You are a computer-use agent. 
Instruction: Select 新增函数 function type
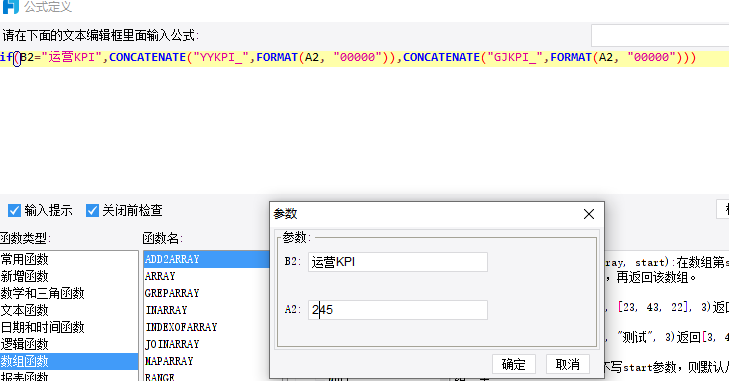click(x=69, y=276)
